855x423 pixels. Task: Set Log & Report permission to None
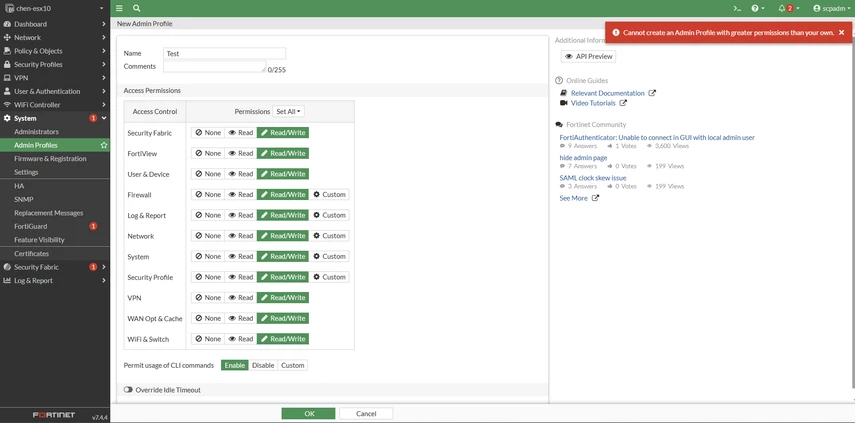tap(208, 215)
